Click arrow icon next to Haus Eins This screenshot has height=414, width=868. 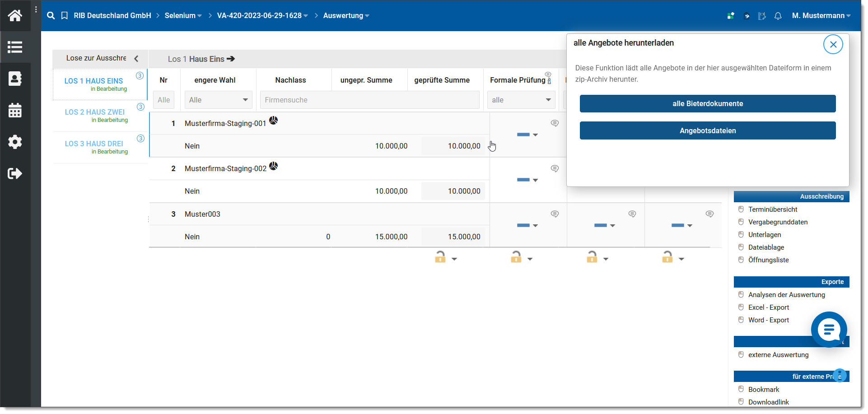click(x=231, y=59)
